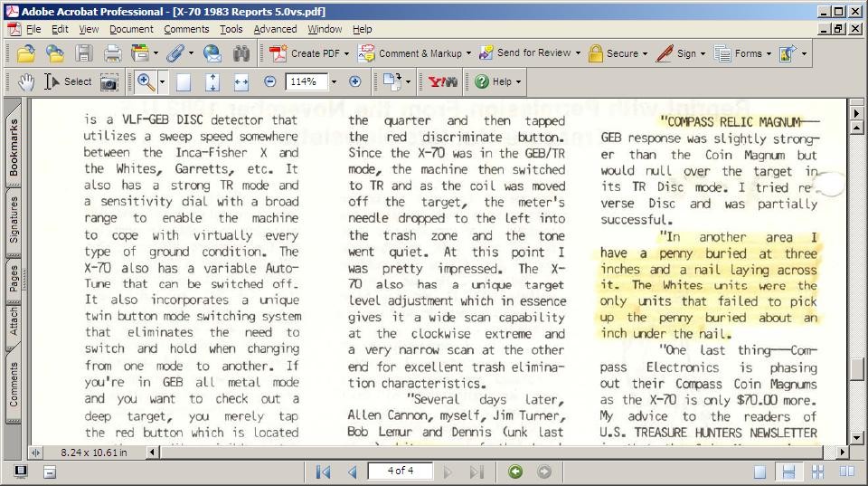Screen dimensions: 868x486
Task: Click the page size text 8.24 x 10.61 in
Action: 93,453
